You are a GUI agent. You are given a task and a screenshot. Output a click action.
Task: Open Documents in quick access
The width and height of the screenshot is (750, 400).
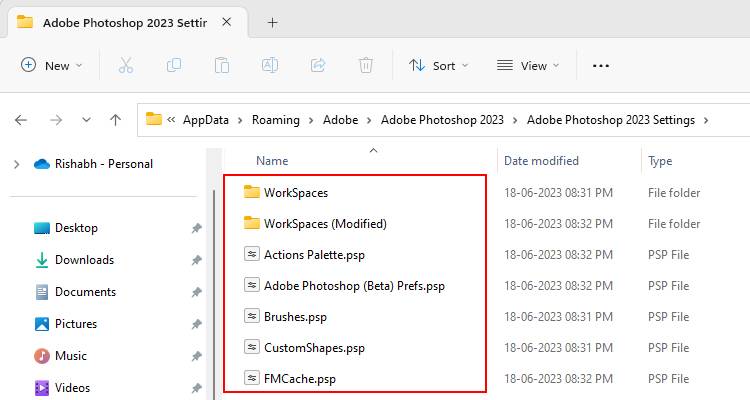85,292
